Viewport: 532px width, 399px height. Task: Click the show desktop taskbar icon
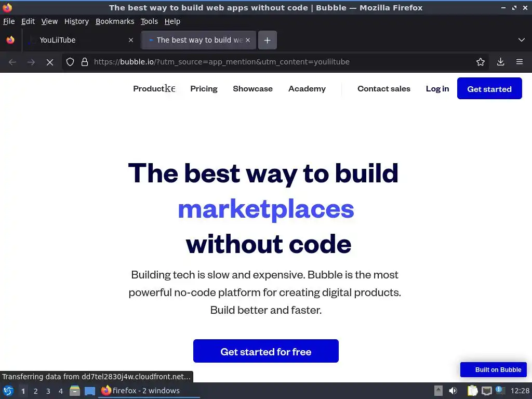coord(90,391)
